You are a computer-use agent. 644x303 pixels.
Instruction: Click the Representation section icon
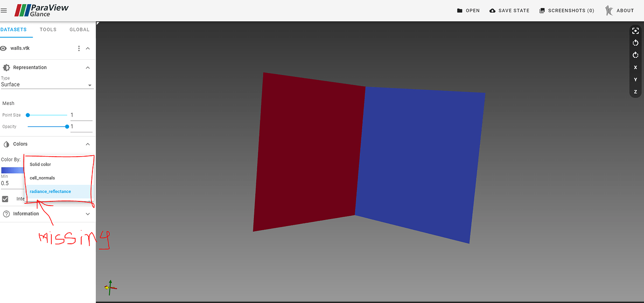pyautogui.click(x=7, y=68)
